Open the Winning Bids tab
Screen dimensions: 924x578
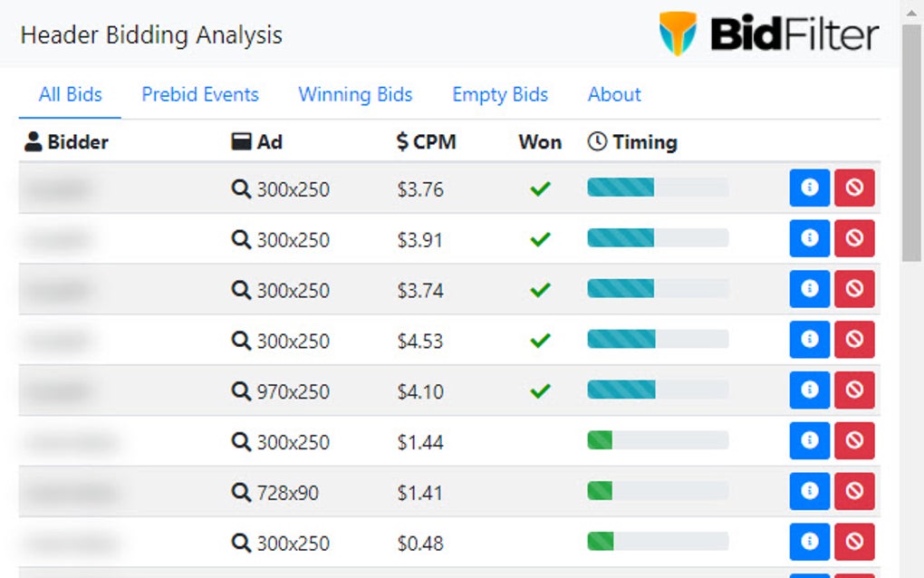coord(354,94)
